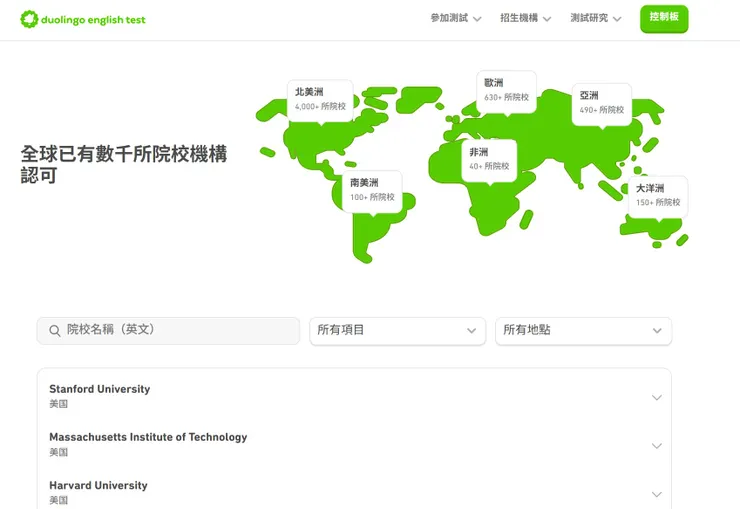Click the Harvard University name
The width and height of the screenshot is (740, 509).
pos(98,485)
